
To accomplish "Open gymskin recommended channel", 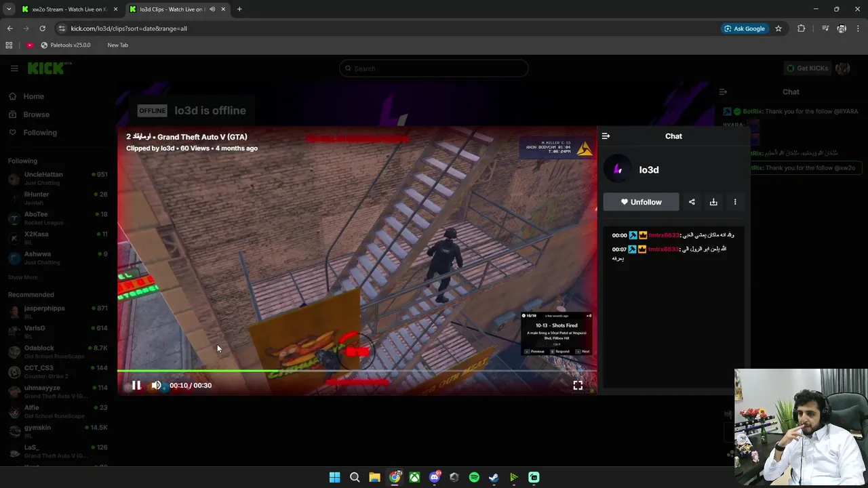I will [58, 431].
